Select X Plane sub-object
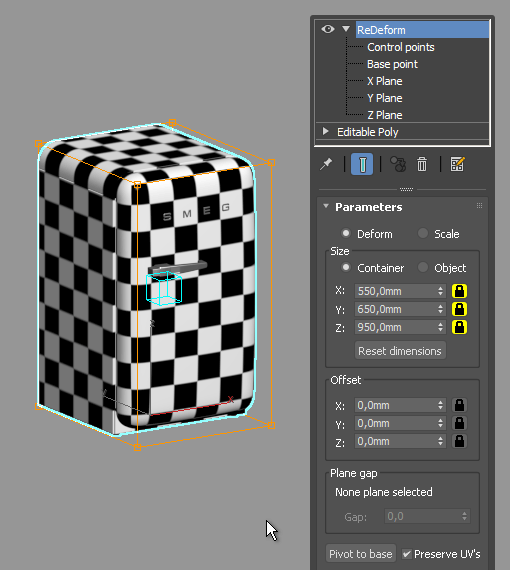The height and width of the screenshot is (570, 510). pos(385,81)
